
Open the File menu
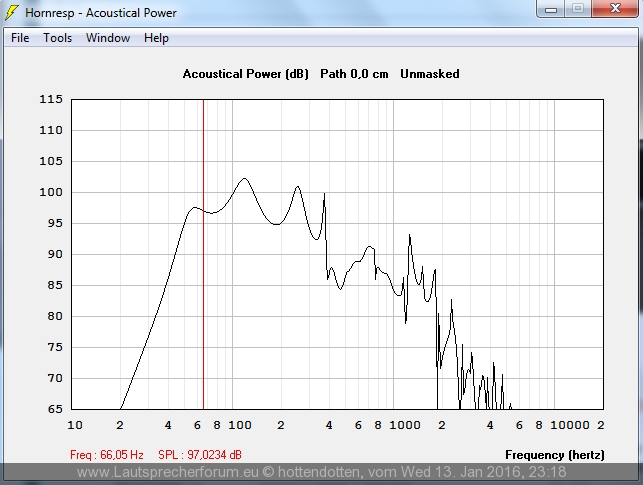(20, 38)
